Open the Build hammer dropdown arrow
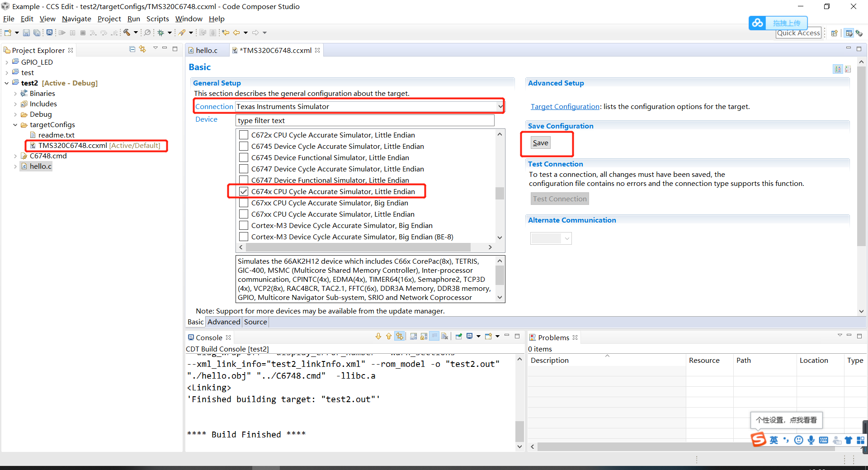868x470 pixels. click(x=136, y=33)
